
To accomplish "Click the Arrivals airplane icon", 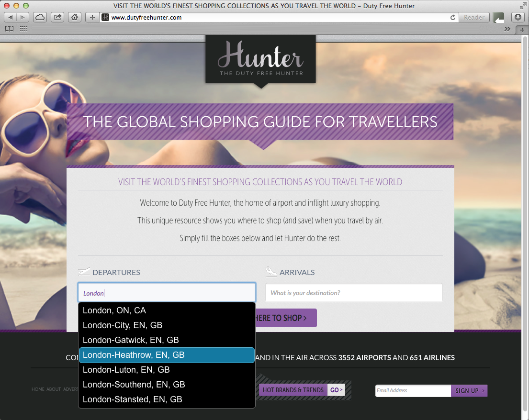I will 271,271.
